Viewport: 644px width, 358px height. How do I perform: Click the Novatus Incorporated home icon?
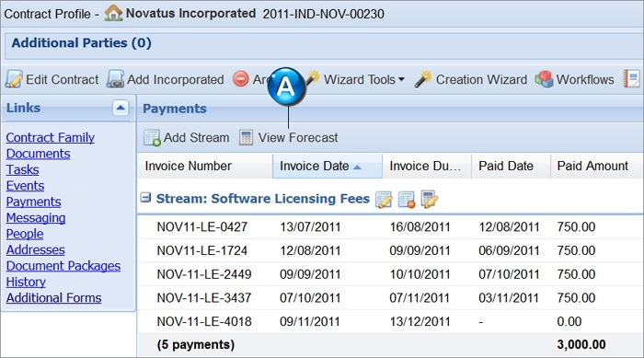(113, 13)
